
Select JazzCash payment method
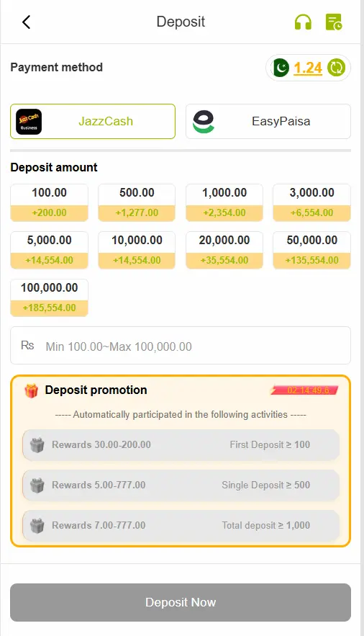click(x=93, y=121)
